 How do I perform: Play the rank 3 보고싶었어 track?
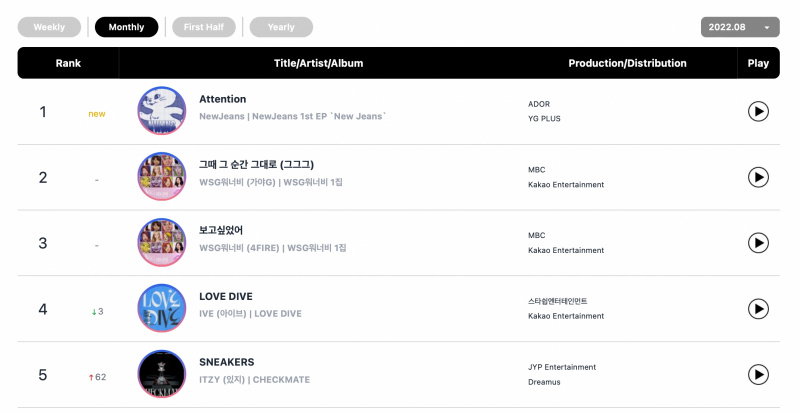coord(758,243)
